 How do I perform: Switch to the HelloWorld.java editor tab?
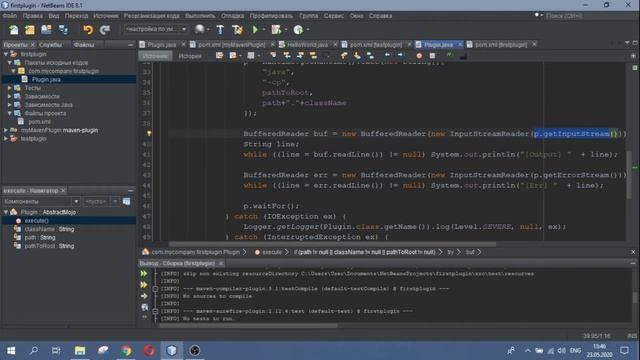(307, 44)
